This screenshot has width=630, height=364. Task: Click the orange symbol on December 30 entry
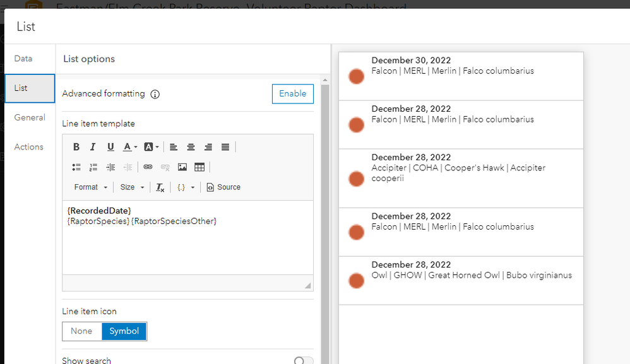pos(357,76)
